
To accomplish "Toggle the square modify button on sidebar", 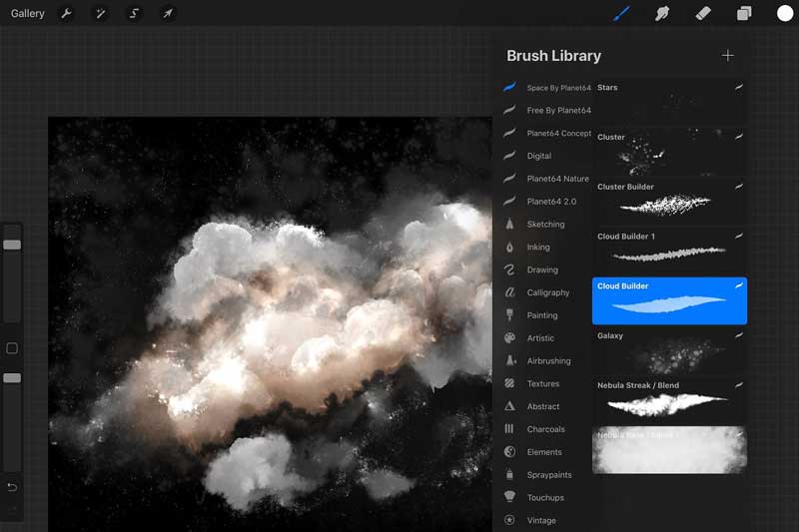I will 12,348.
